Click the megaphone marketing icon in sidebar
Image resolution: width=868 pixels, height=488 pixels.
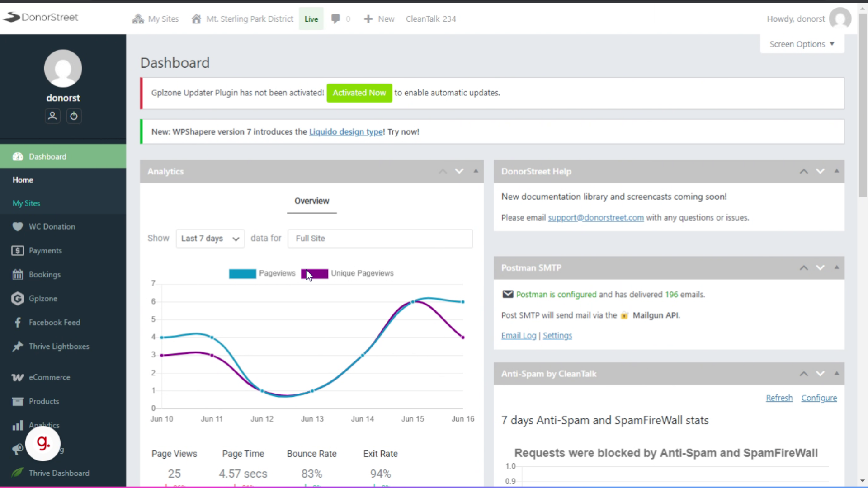point(17,449)
